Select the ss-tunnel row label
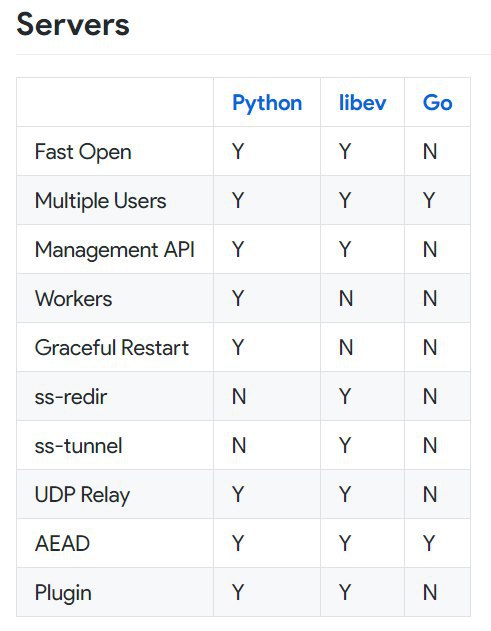The width and height of the screenshot is (491, 631). (x=78, y=446)
